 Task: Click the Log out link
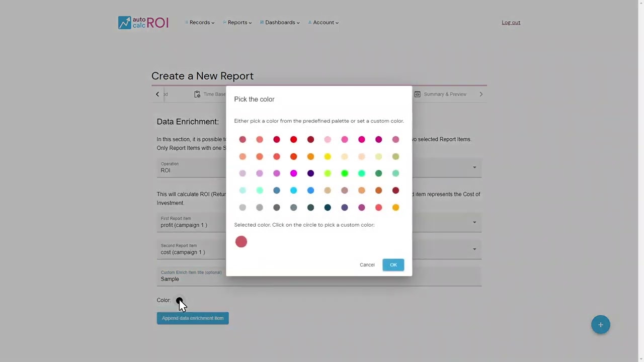(x=511, y=22)
